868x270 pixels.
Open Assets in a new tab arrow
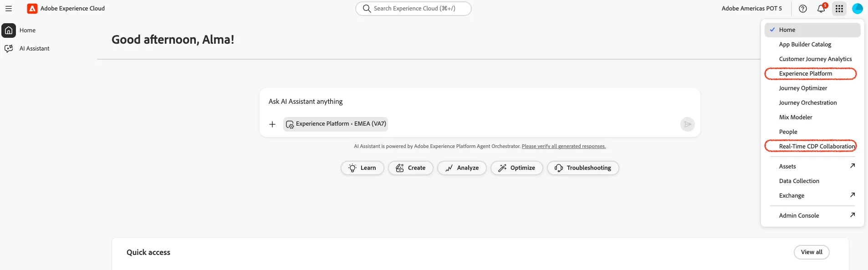tap(853, 166)
